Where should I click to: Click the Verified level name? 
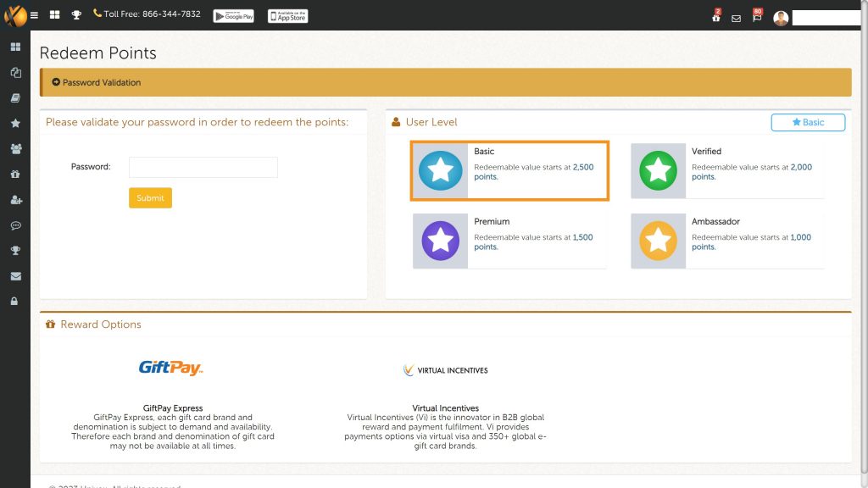706,151
